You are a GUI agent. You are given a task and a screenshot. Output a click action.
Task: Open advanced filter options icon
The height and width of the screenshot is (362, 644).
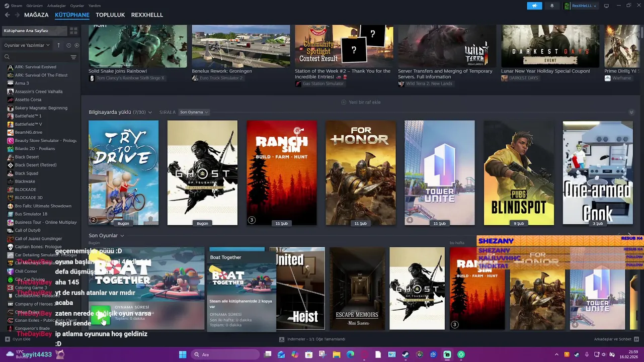pyautogui.click(x=73, y=57)
